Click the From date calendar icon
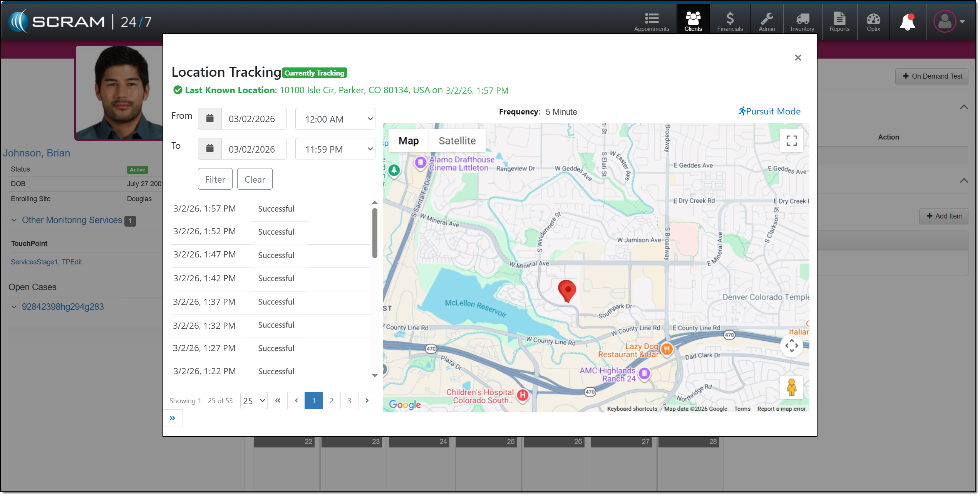The height and width of the screenshot is (496, 980). [x=210, y=119]
